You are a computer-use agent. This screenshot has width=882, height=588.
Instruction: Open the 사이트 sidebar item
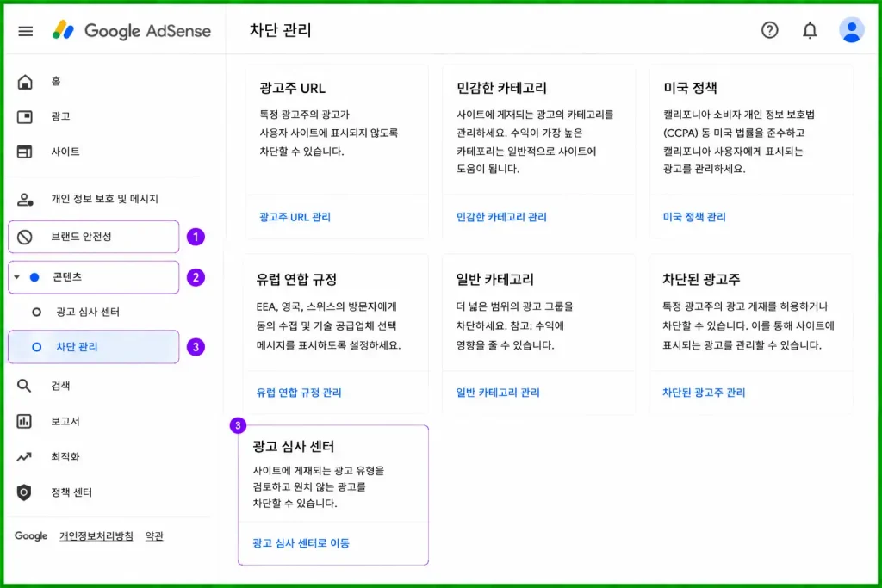coord(65,152)
